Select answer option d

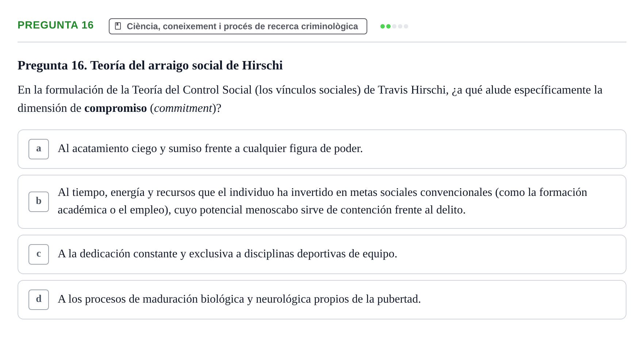322,300
